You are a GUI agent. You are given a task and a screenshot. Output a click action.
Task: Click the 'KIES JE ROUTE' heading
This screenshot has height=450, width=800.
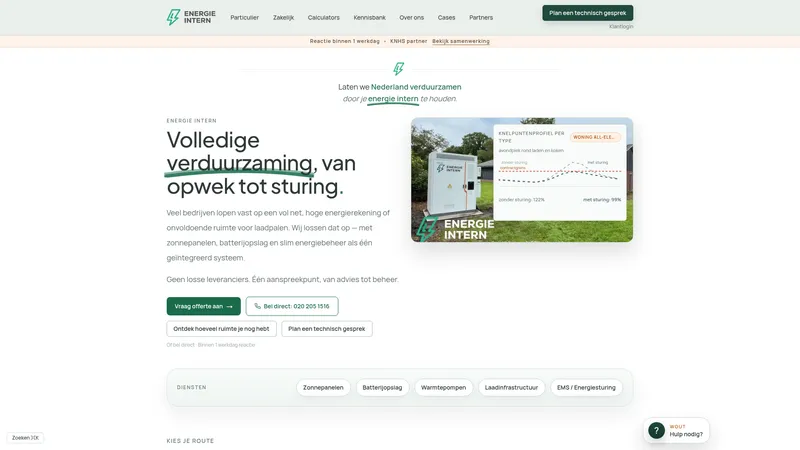point(190,441)
